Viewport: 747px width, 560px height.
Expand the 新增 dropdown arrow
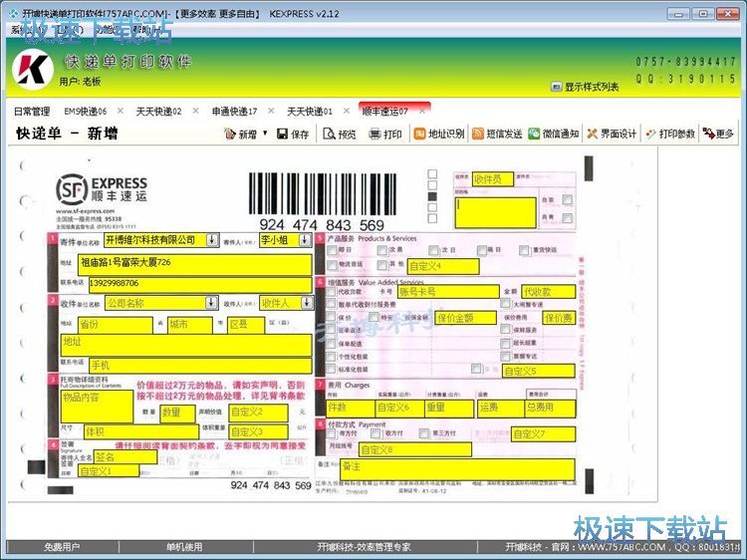pos(265,133)
